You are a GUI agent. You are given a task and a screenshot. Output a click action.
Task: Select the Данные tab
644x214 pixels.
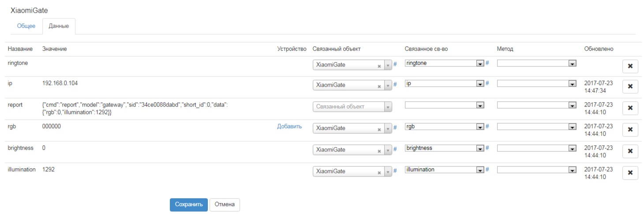59,26
